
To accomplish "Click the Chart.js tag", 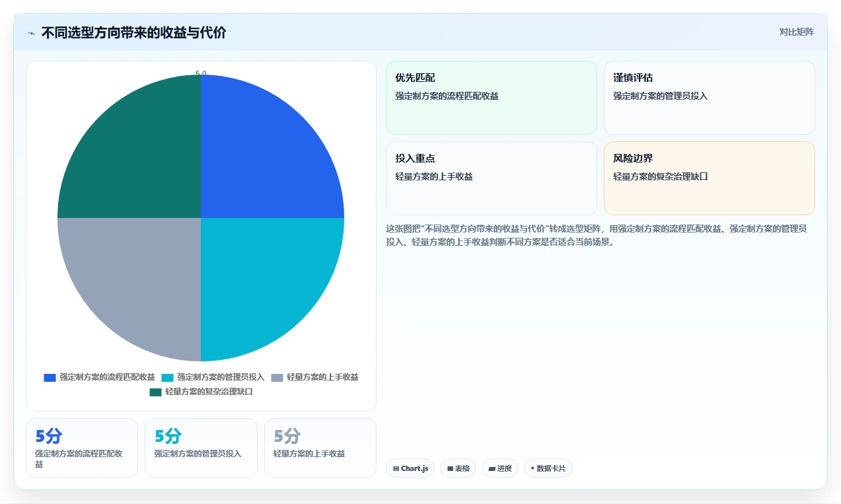I will point(410,468).
